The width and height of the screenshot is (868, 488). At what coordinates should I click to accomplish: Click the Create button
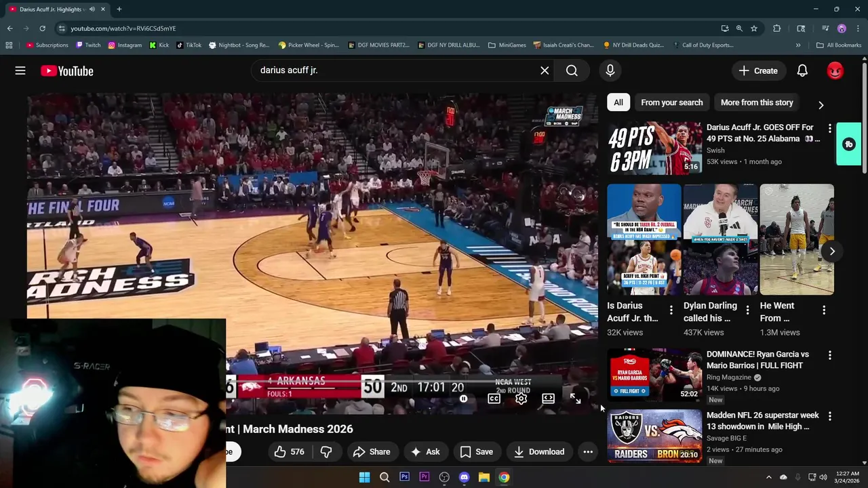(758, 70)
